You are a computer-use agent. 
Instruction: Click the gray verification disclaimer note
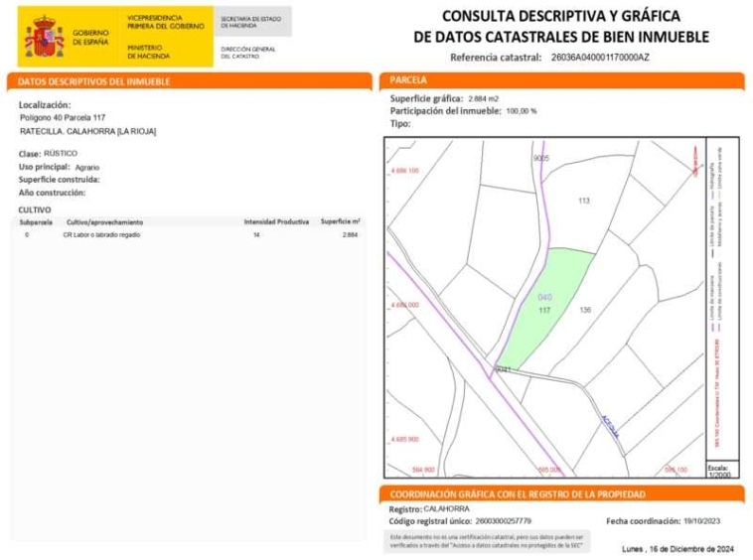point(486,541)
